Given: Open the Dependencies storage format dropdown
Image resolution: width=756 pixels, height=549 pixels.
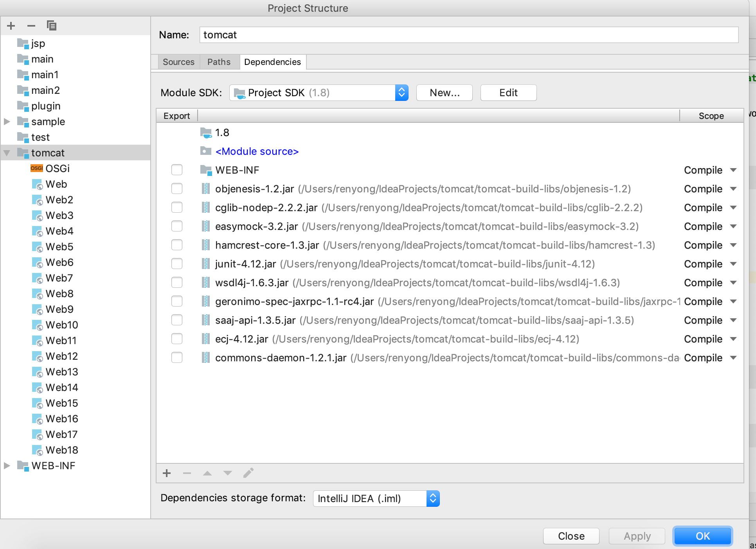Looking at the screenshot, I should point(433,499).
